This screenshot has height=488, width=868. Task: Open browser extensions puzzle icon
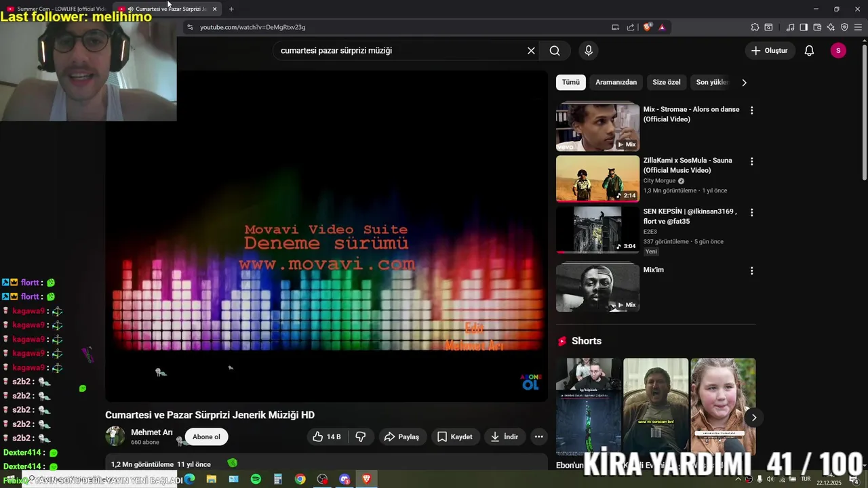[x=755, y=27]
